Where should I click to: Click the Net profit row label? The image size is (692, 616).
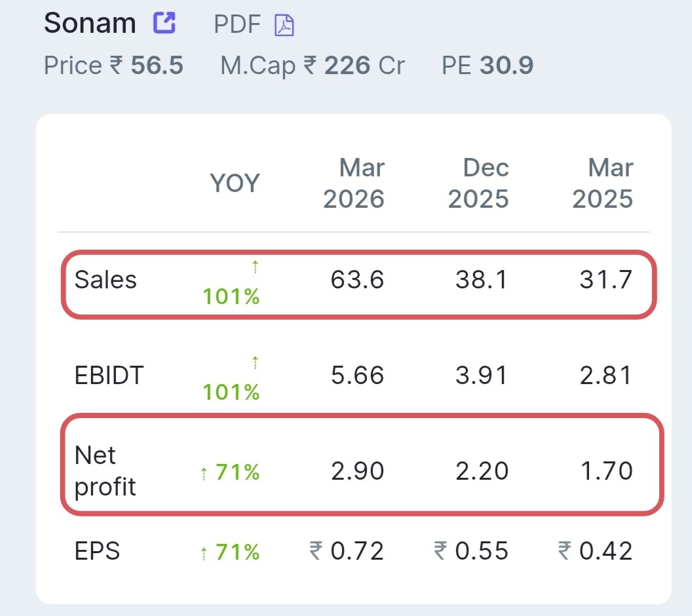(x=105, y=471)
